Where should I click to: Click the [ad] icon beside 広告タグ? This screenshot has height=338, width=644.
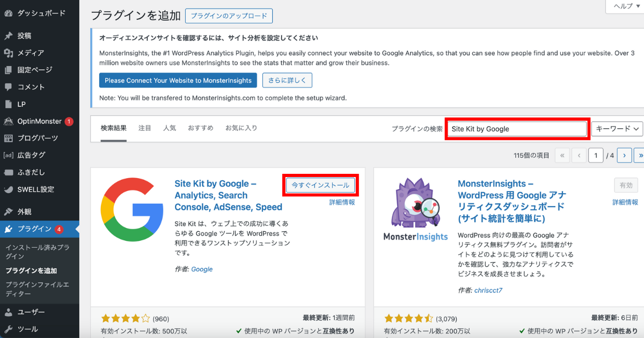9,156
